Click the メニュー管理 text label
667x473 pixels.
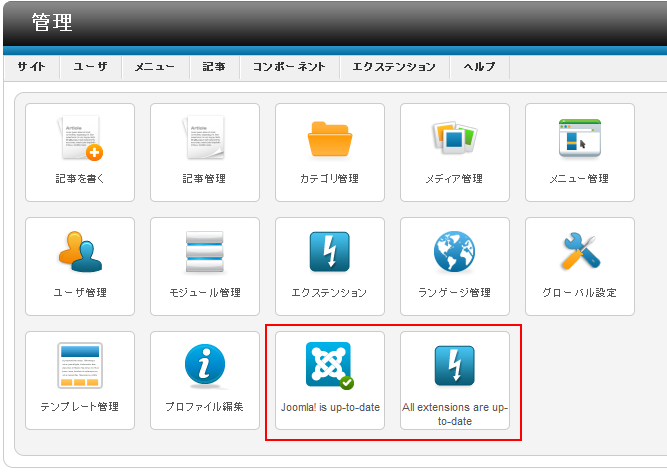coord(580,179)
